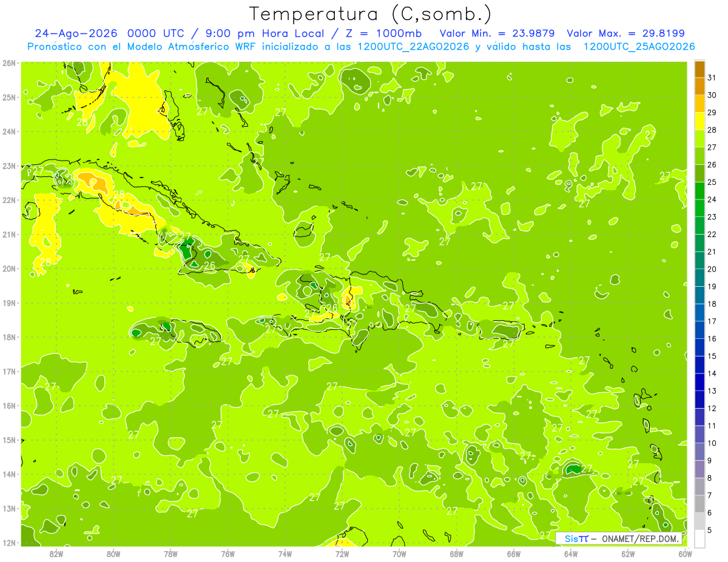Click the latitude label "13N"

click(x=9, y=509)
